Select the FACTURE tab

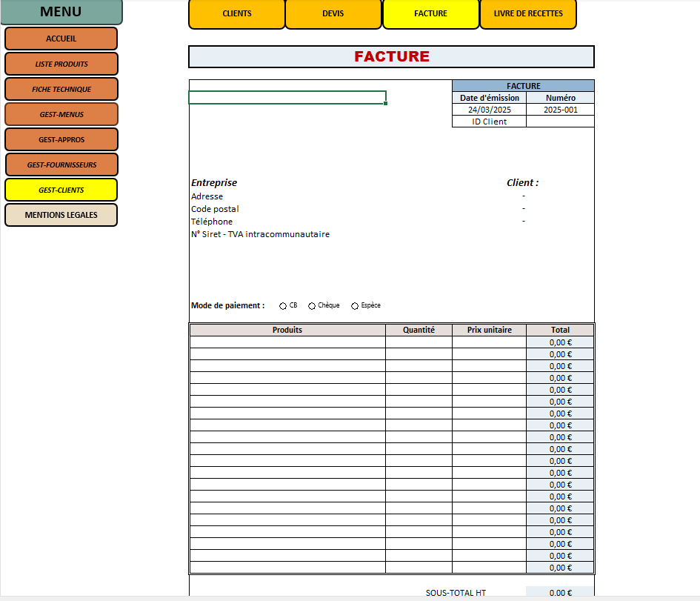pyautogui.click(x=430, y=14)
